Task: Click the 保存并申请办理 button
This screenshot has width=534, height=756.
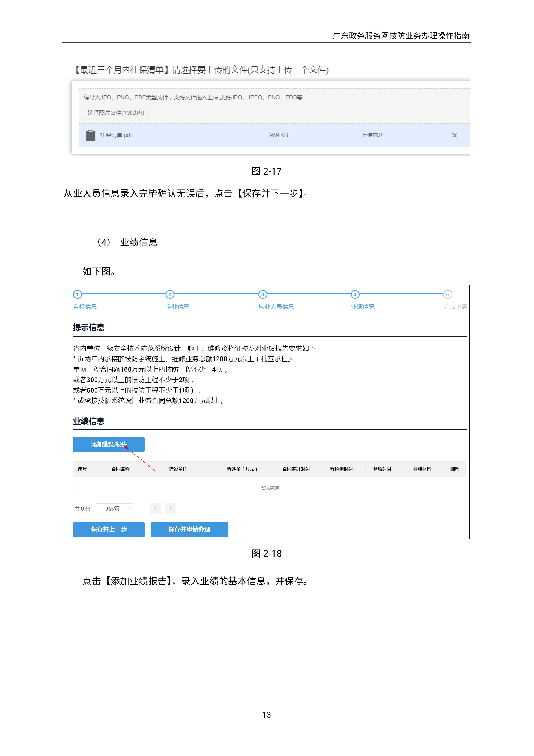Action: pos(189,529)
